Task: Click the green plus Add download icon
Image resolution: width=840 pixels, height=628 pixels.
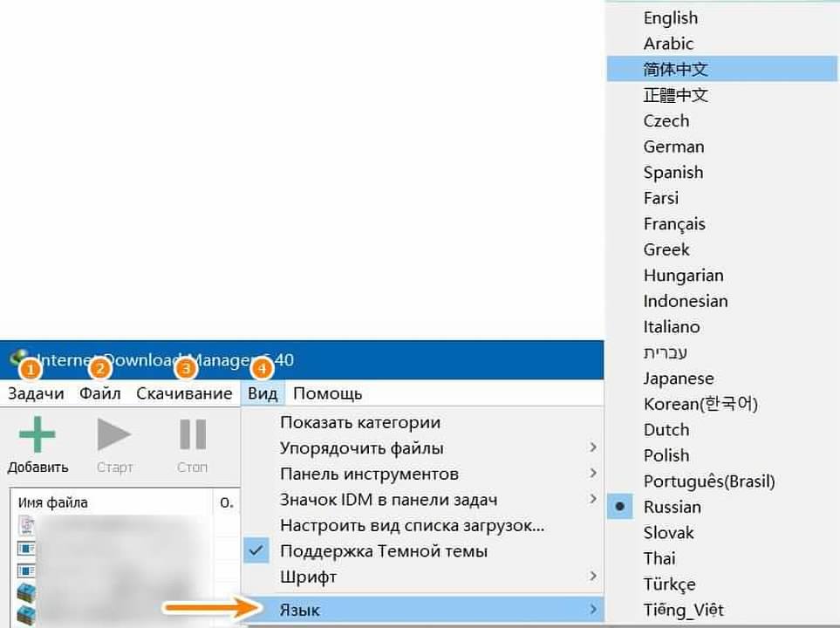Action: pos(37,434)
